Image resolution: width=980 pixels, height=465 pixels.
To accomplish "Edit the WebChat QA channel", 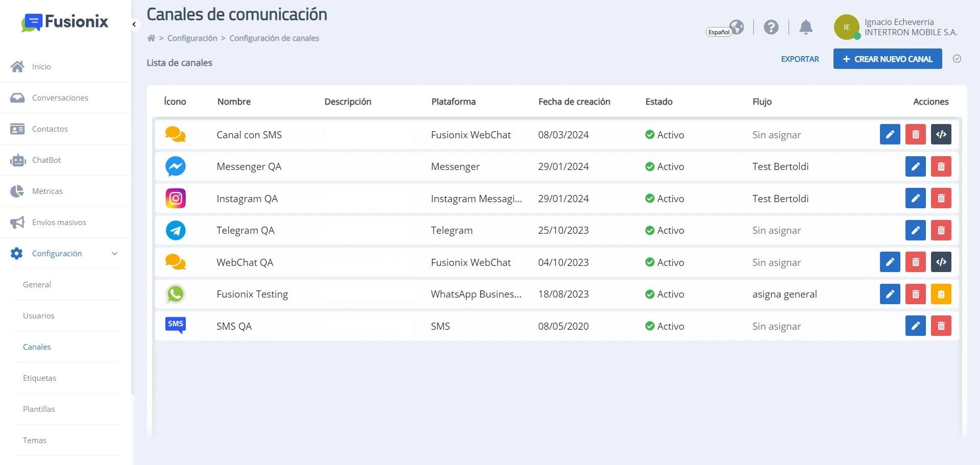I will [890, 262].
